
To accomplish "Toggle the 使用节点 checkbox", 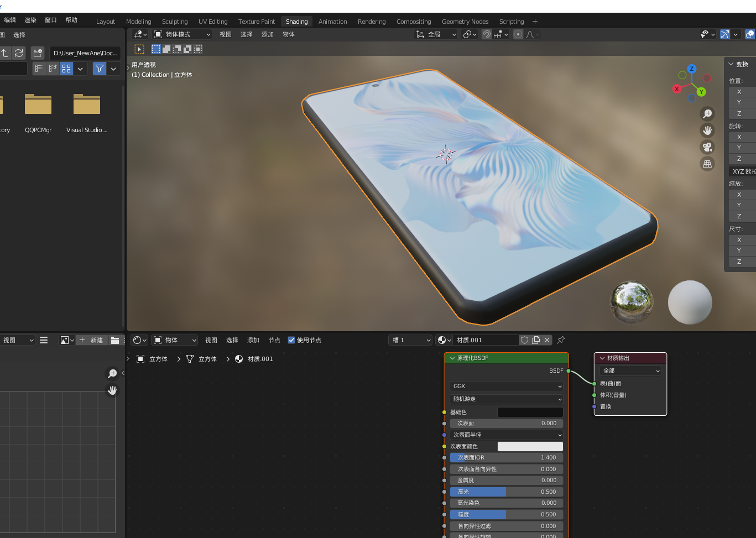I will click(x=291, y=340).
